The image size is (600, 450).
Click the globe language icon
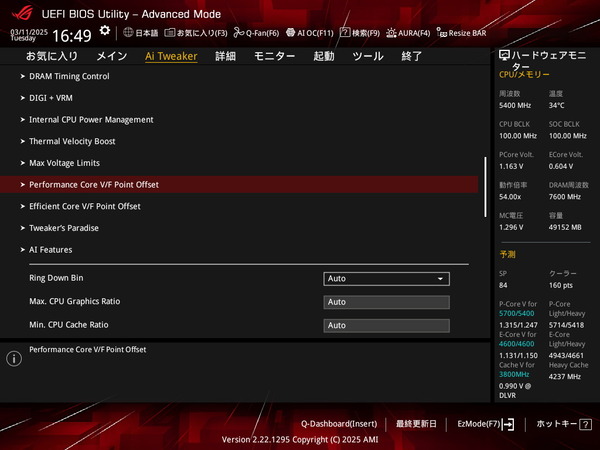point(128,33)
